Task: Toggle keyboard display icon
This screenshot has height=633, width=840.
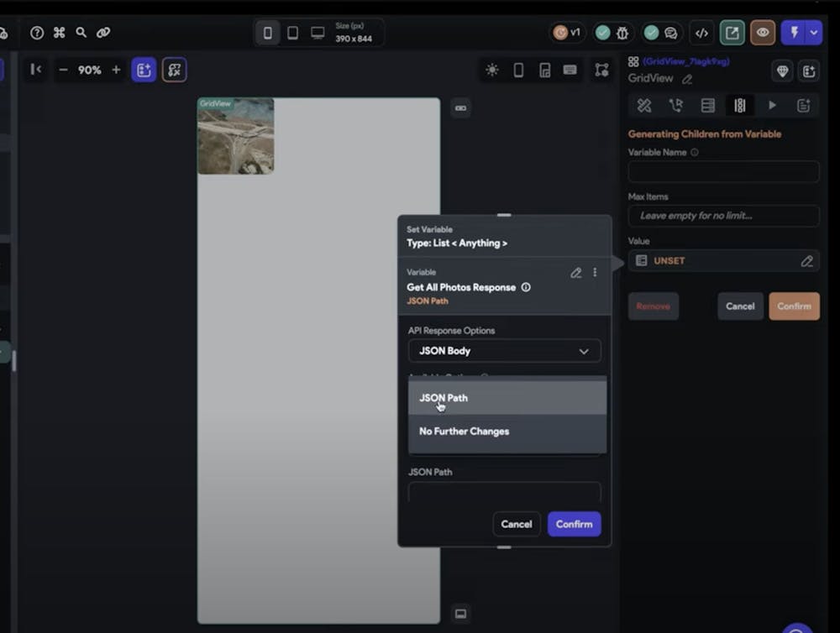Action: (570, 71)
